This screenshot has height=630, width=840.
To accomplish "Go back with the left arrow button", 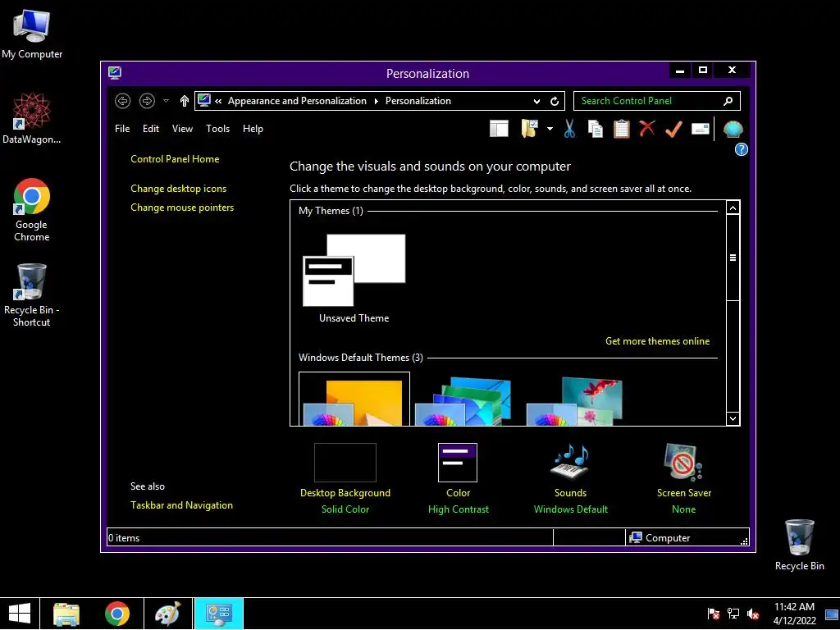I will [x=123, y=101].
